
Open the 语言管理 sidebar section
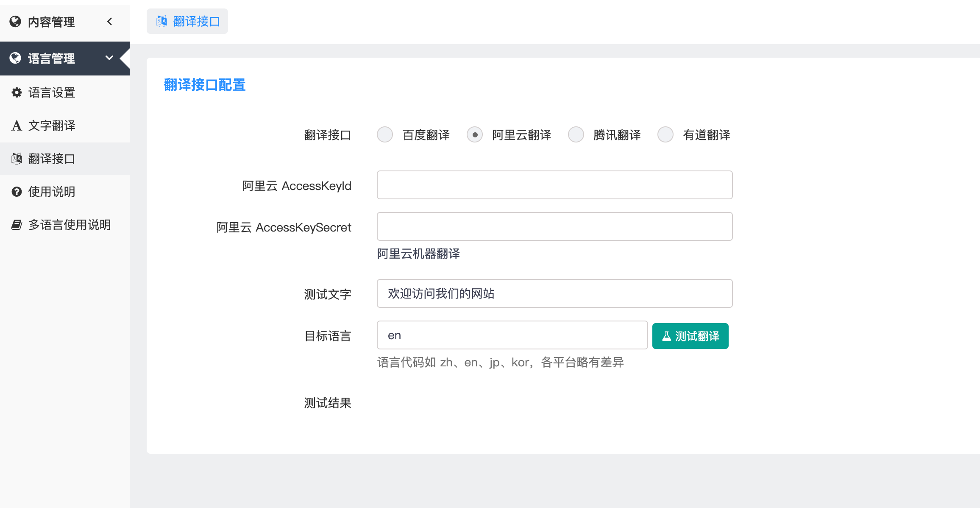65,59
